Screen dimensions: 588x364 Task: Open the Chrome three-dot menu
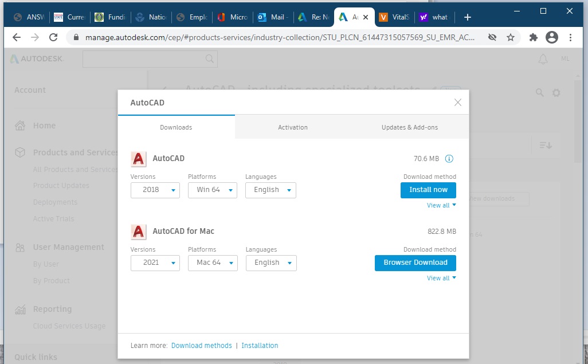pyautogui.click(x=570, y=37)
